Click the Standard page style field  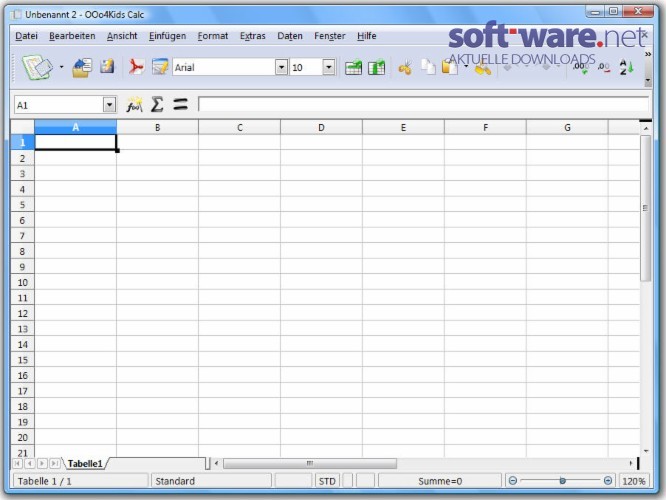pos(211,481)
